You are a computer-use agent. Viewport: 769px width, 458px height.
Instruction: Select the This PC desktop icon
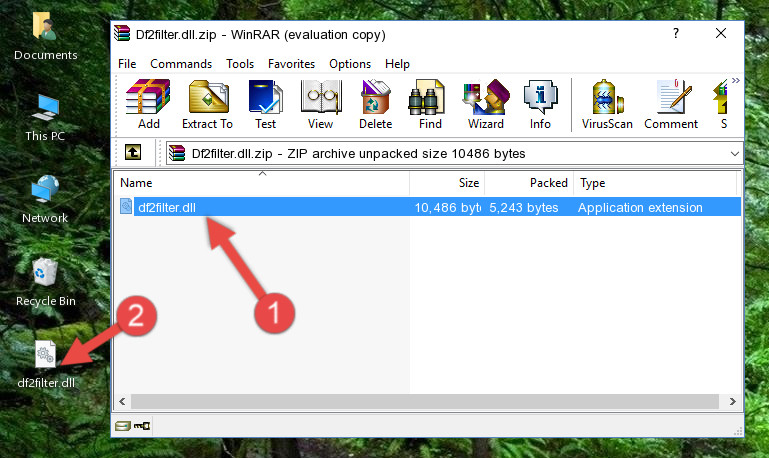[45, 117]
